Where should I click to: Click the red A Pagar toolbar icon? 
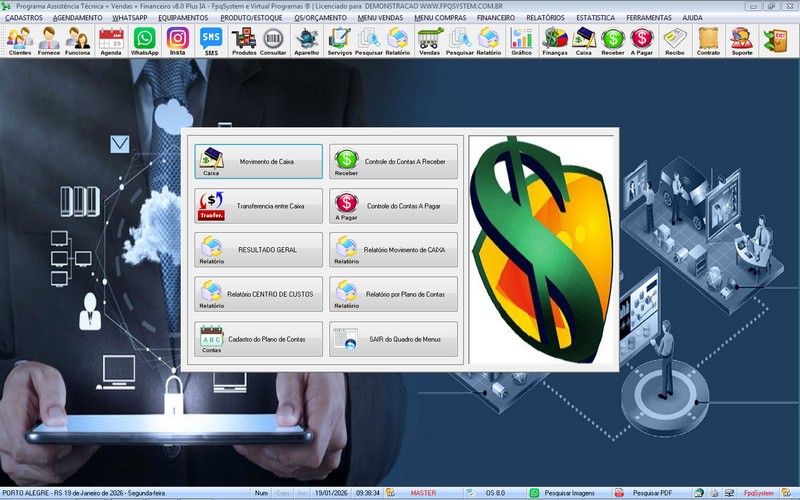[x=641, y=41]
